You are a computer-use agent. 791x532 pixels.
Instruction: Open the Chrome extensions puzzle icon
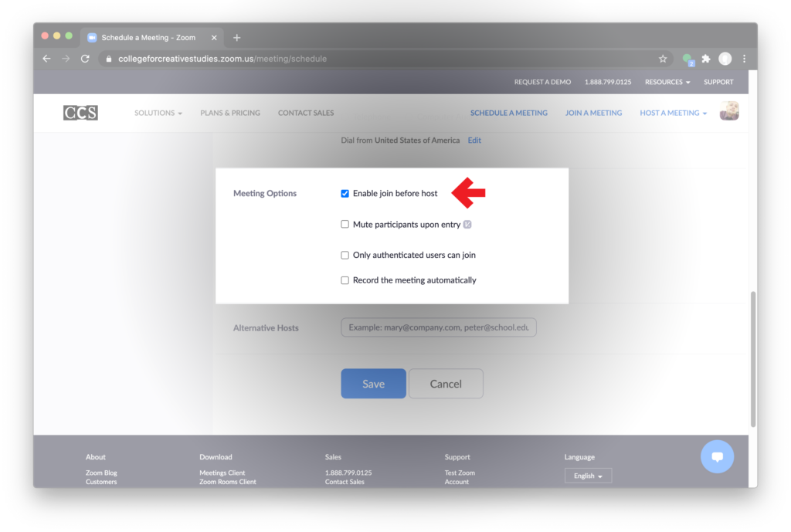click(x=706, y=59)
